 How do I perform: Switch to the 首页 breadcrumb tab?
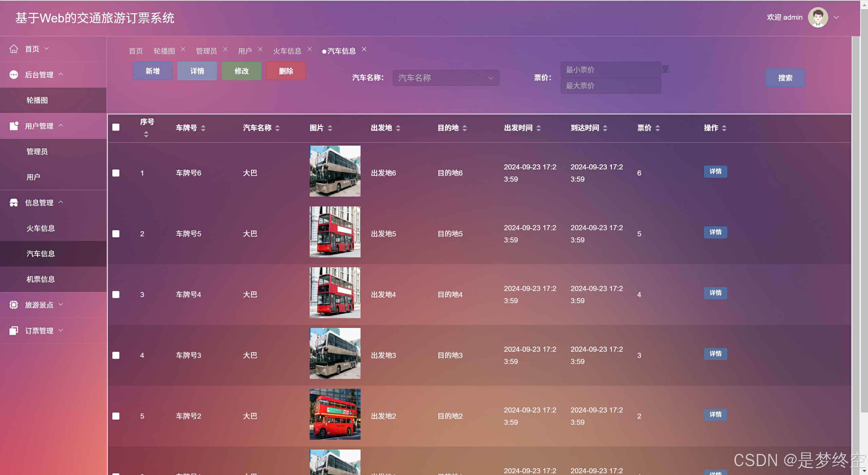tap(136, 51)
